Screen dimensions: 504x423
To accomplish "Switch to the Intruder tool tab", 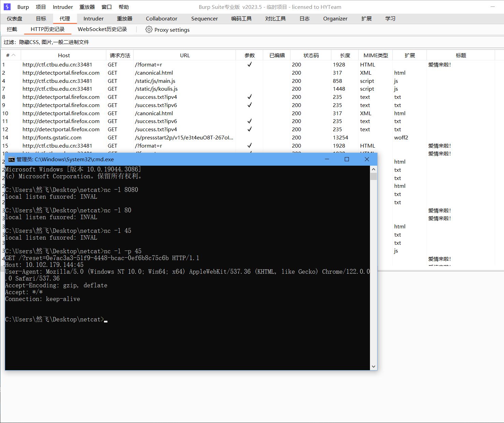I will [93, 19].
